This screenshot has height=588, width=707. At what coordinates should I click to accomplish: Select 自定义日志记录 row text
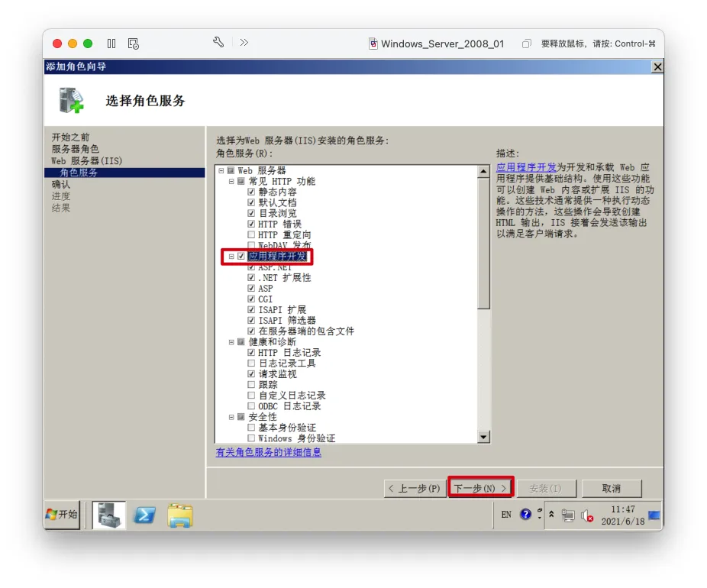coord(292,396)
